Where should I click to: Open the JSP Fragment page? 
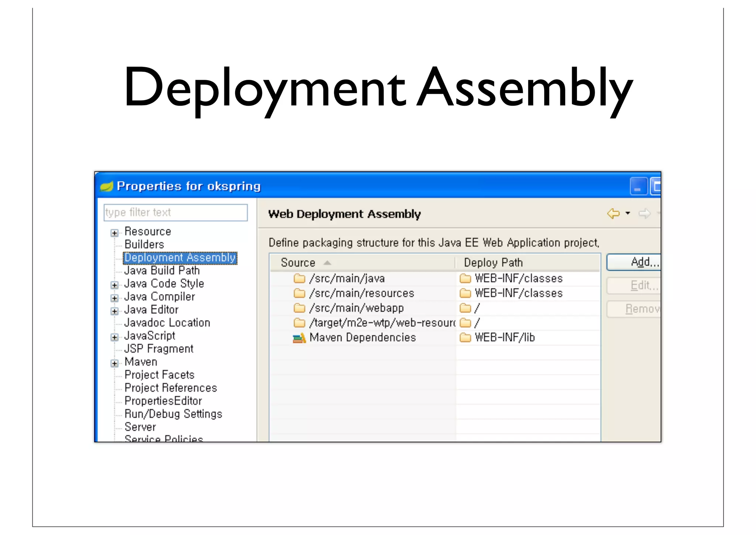pyautogui.click(x=159, y=348)
